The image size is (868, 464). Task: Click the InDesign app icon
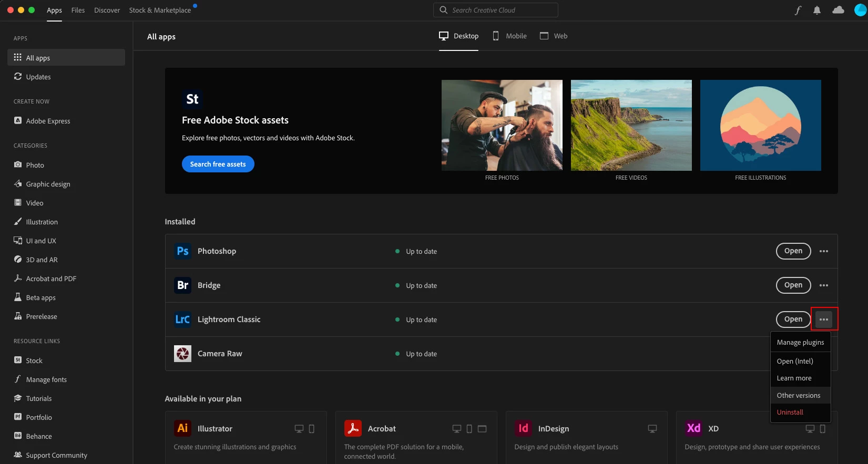(x=523, y=428)
